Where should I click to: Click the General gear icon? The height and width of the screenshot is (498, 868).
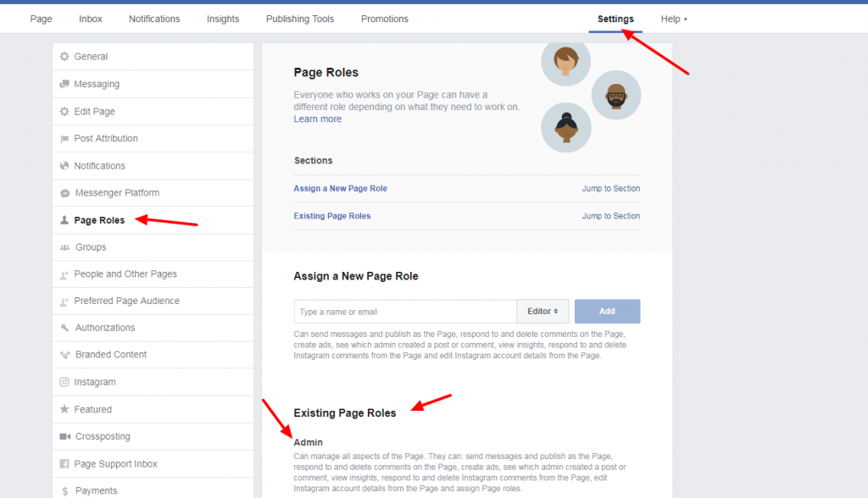click(64, 57)
